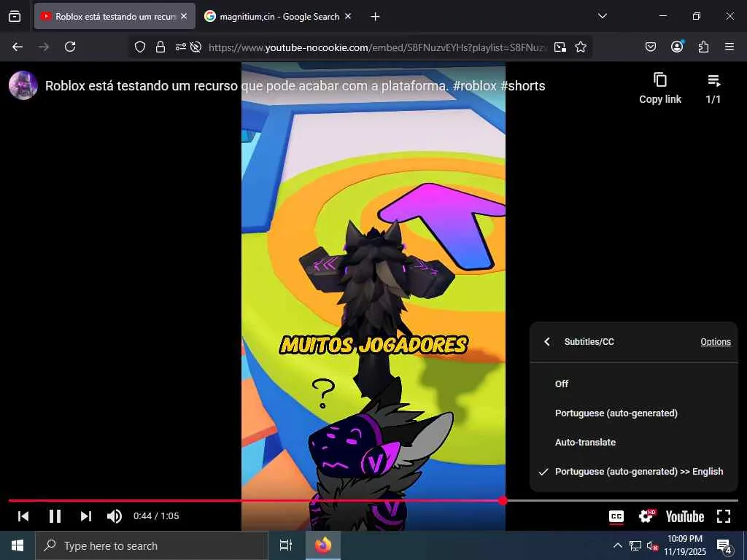Switch to magnitium,cin Google Search tab
747x560 pixels.
[x=279, y=16]
